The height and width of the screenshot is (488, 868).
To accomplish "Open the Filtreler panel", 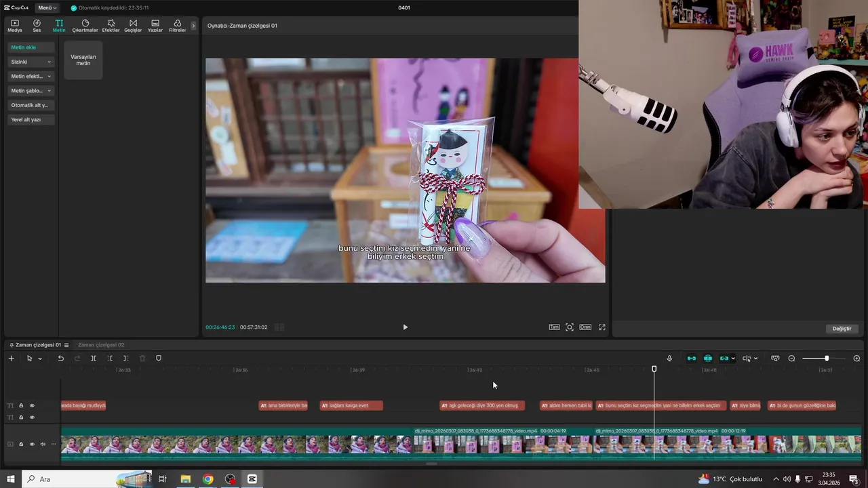I will [177, 26].
